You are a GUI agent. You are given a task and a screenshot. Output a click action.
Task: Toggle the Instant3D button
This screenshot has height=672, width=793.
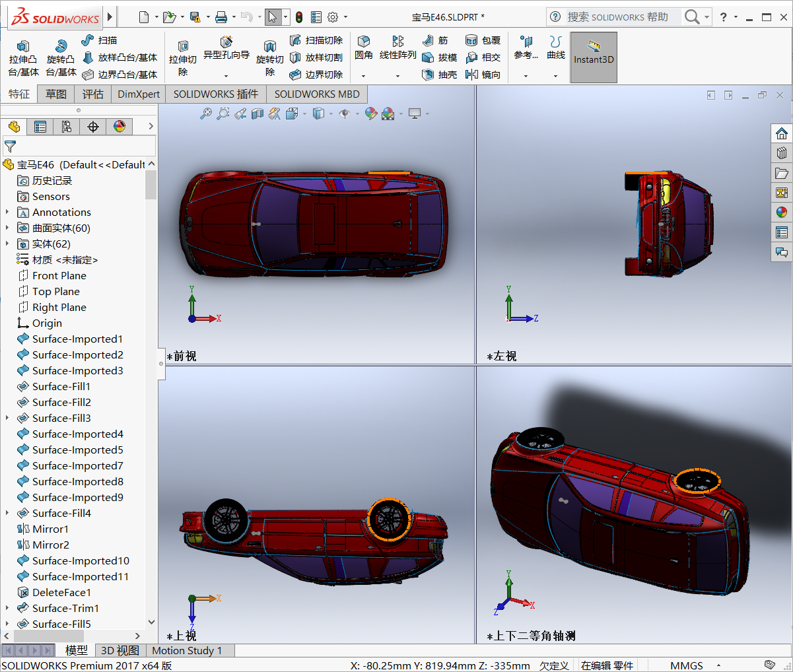coord(594,57)
